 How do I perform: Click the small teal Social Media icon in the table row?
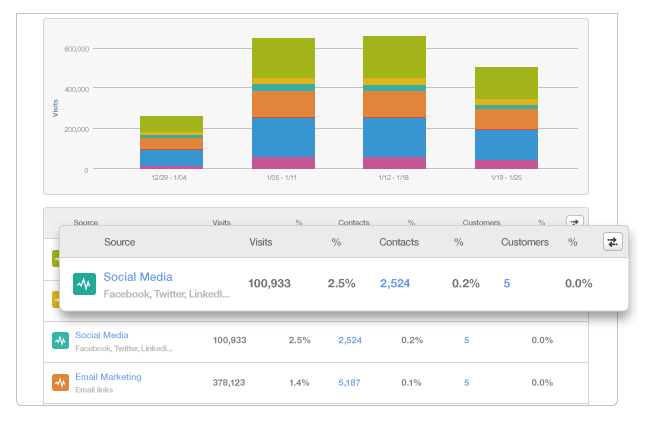pyautogui.click(x=60, y=341)
